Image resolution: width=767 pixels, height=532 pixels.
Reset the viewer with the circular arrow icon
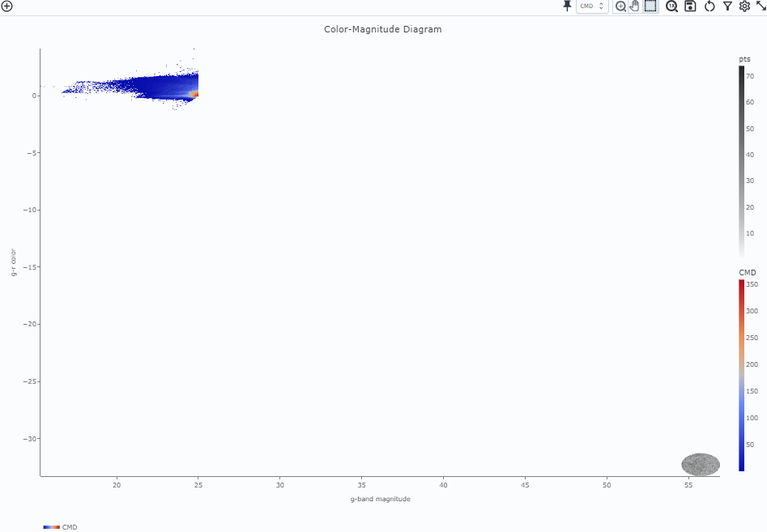(709, 6)
